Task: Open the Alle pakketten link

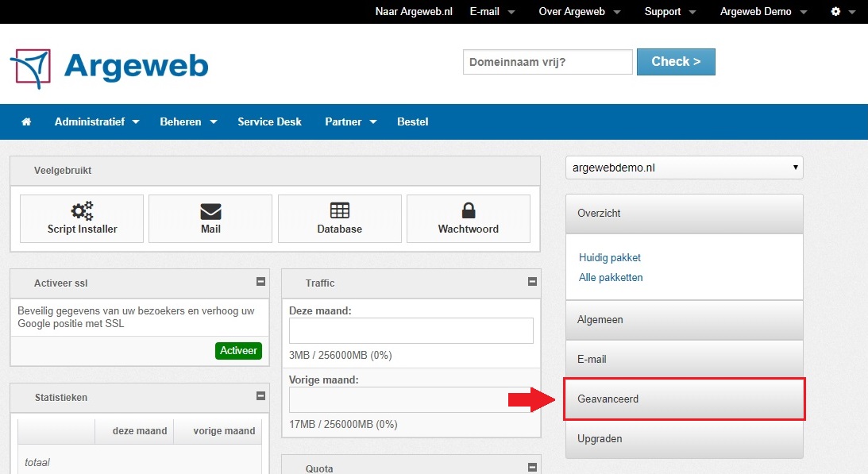Action: click(x=611, y=277)
